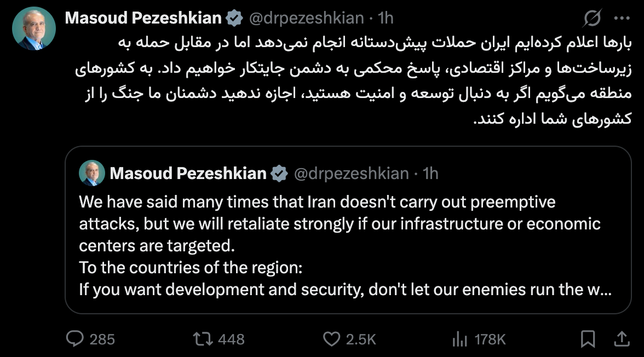
Task: Bookmark this post
Action: [x=588, y=339]
